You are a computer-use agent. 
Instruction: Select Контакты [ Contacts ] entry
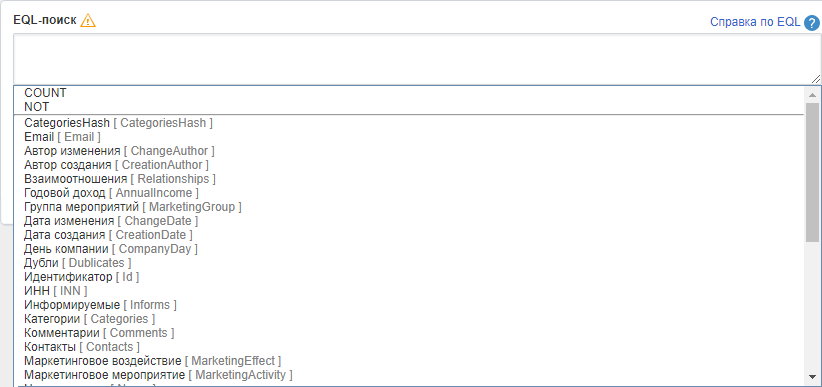pyautogui.click(x=409, y=347)
